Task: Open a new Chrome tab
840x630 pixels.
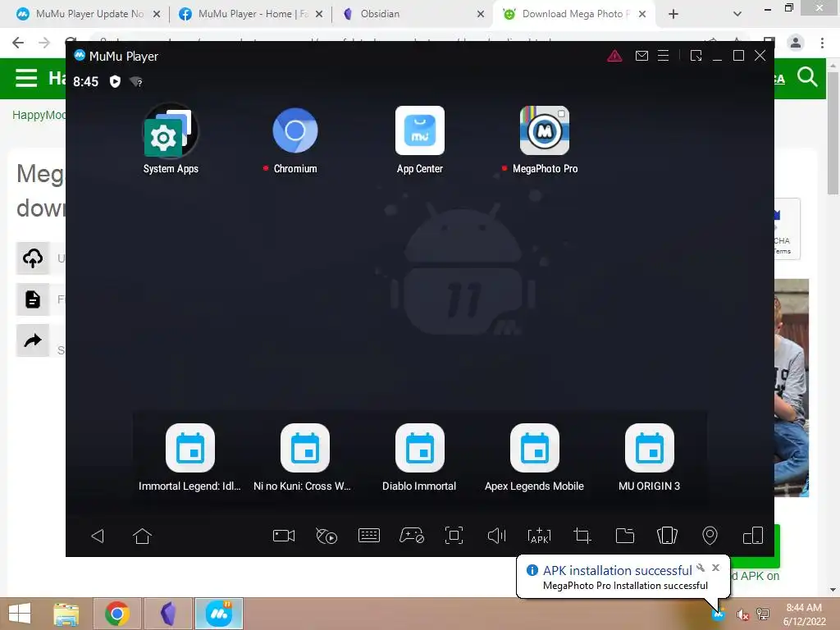Action: coord(673,15)
